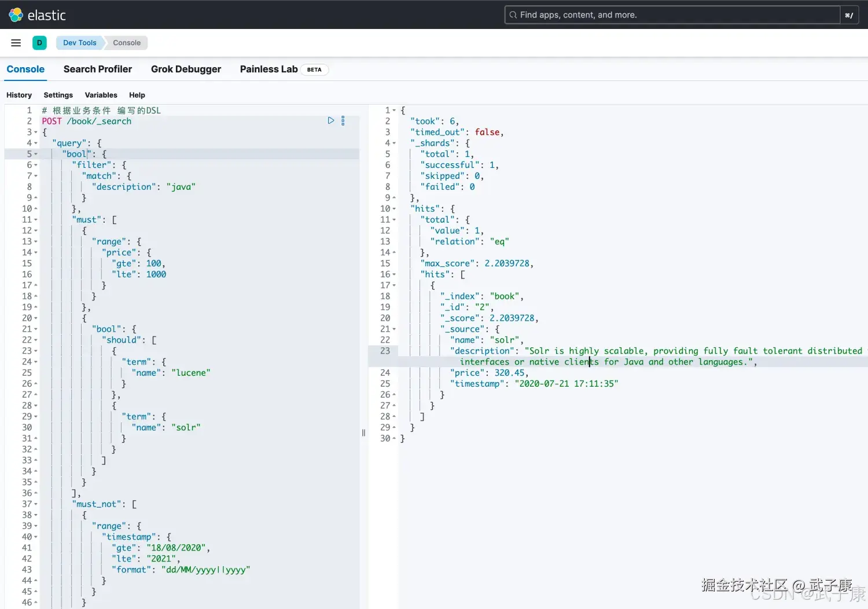Click the Help link

137,95
